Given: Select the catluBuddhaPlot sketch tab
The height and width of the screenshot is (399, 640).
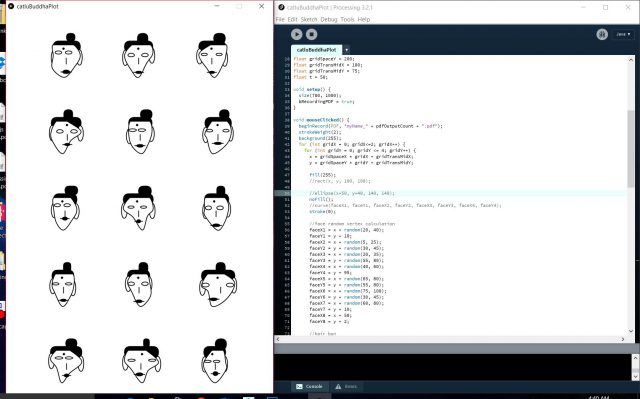Looking at the screenshot, I should point(316,50).
